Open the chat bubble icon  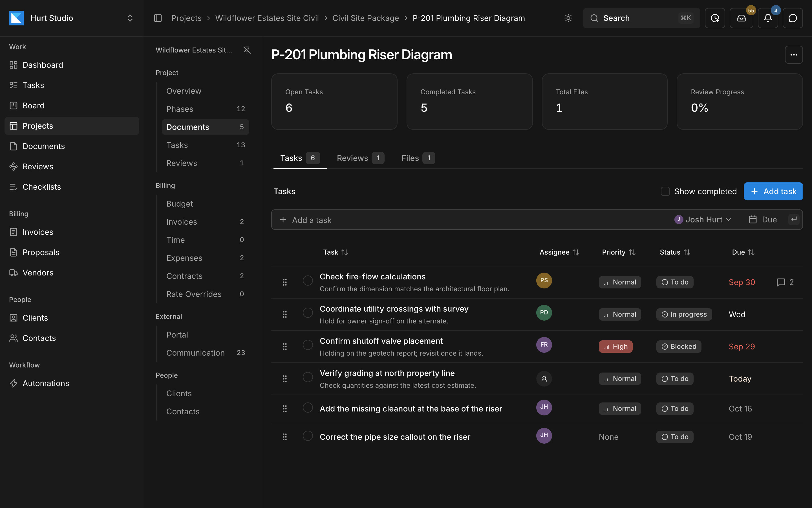(x=793, y=18)
